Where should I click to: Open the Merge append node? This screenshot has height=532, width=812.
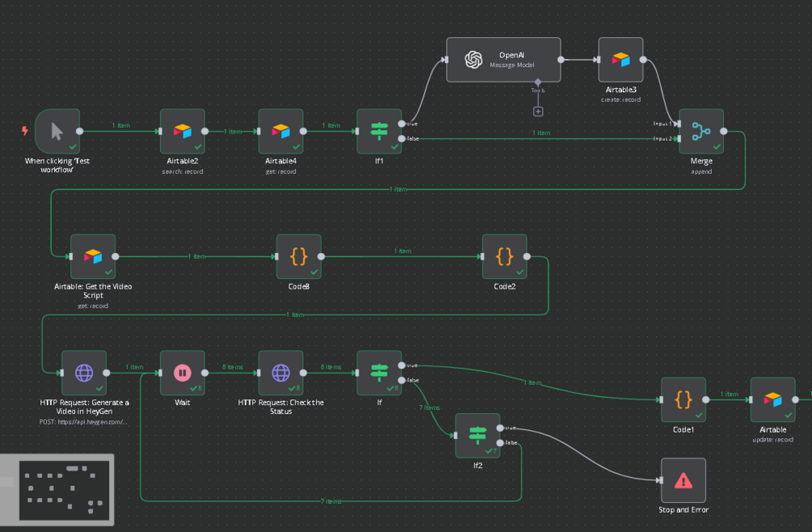(701, 132)
